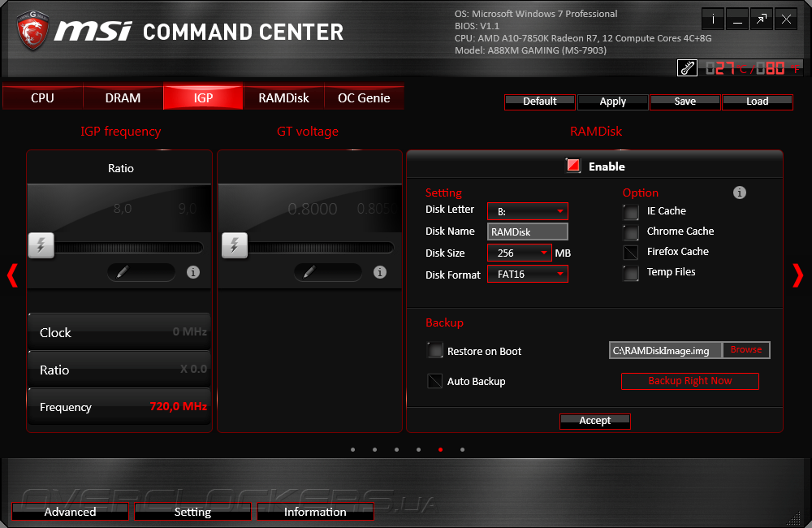Open the OC Genie tab
Viewport: 812px width, 528px height.
point(364,97)
